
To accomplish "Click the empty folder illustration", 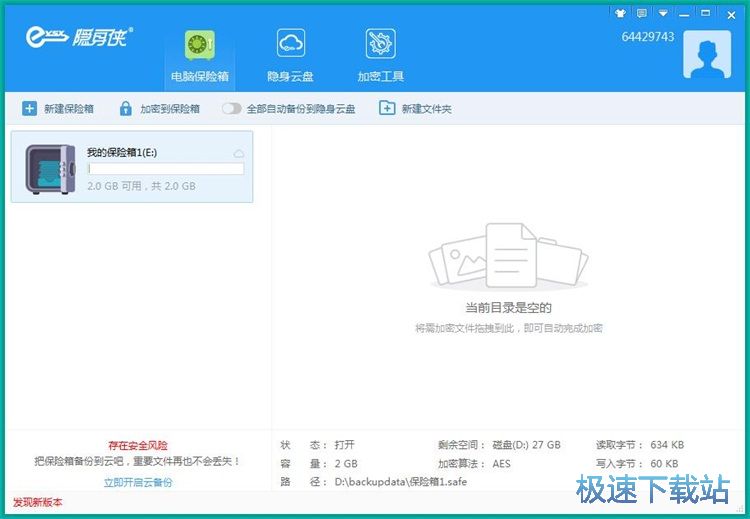I will coord(508,256).
